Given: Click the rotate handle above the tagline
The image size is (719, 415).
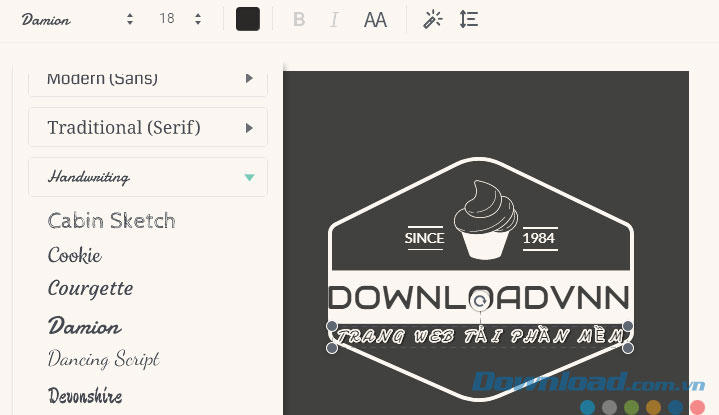Looking at the screenshot, I should (480, 300).
